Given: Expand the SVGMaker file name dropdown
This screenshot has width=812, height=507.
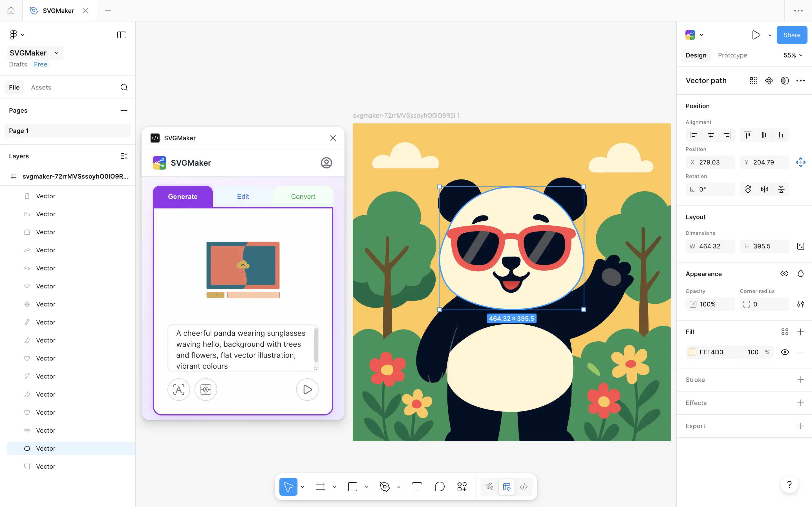Looking at the screenshot, I should point(57,53).
